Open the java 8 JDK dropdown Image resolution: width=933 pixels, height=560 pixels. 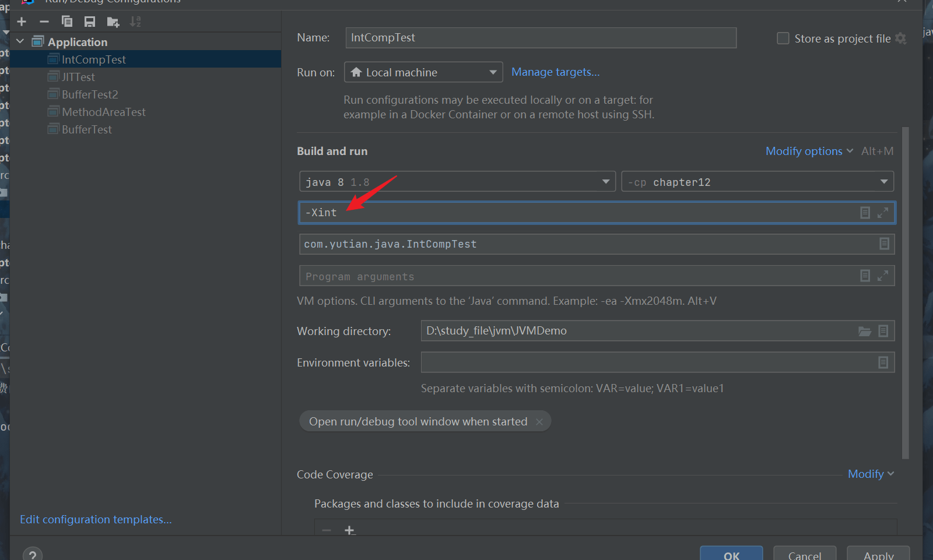point(457,182)
